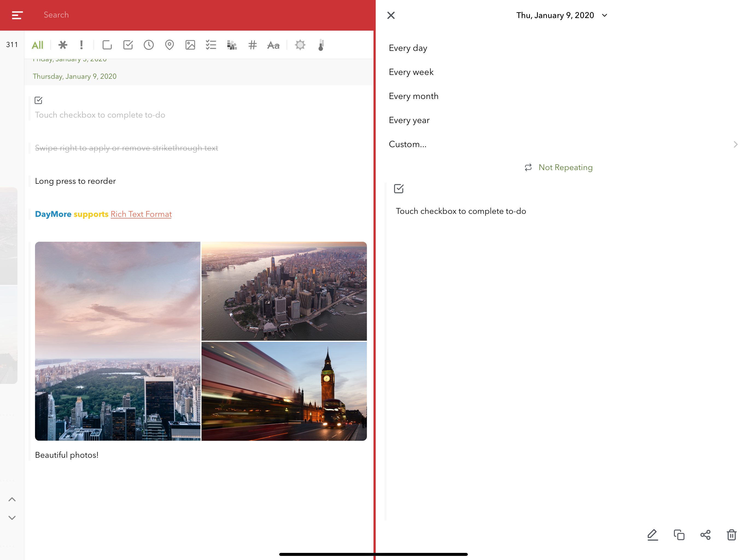747x560 pixels.
Task: Choose Every week repeat option
Action: pyautogui.click(x=411, y=72)
